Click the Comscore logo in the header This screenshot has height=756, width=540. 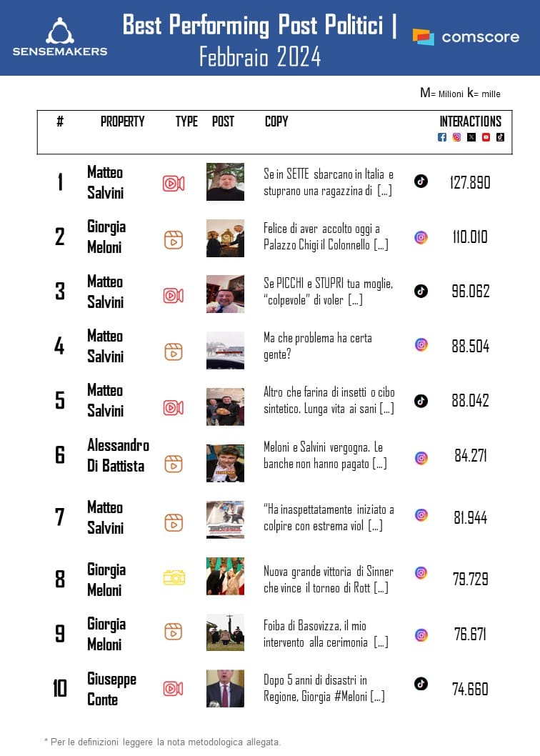(466, 37)
